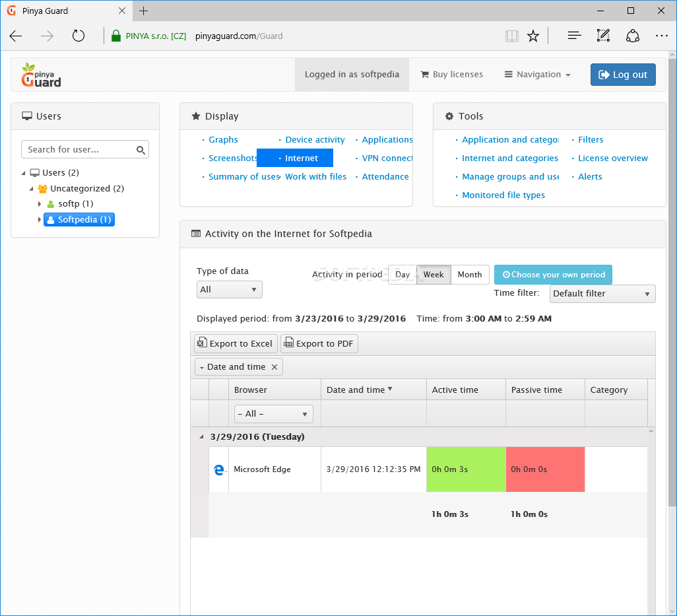Image resolution: width=677 pixels, height=616 pixels.
Task: Open the Screenshots display link
Action: (x=233, y=158)
